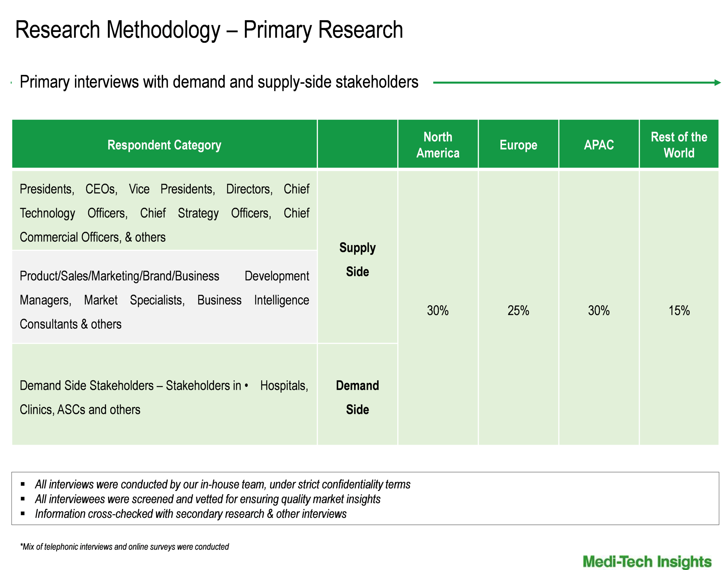The image size is (728, 570).
Task: Click the 25% value under Europe
Action: click(518, 311)
